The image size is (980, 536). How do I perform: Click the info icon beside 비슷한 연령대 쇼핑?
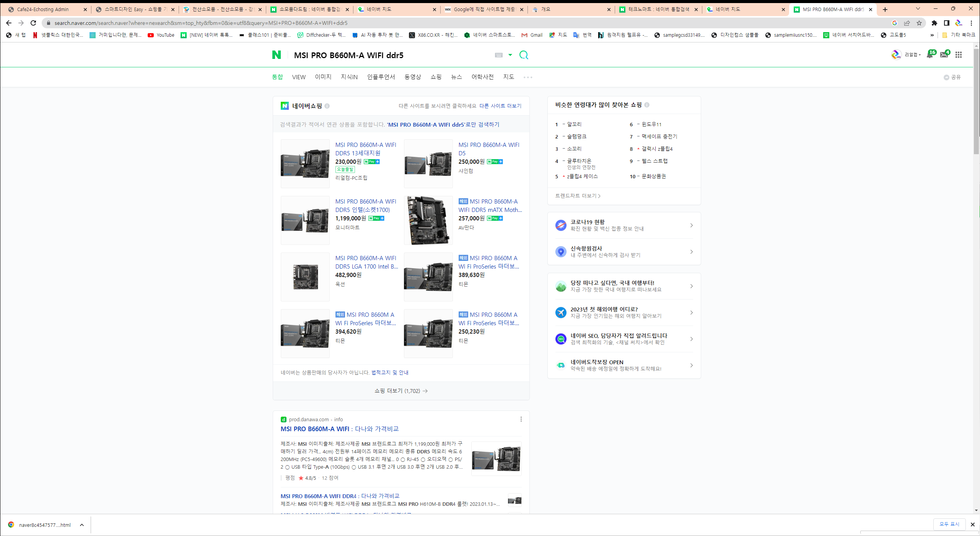647,105
